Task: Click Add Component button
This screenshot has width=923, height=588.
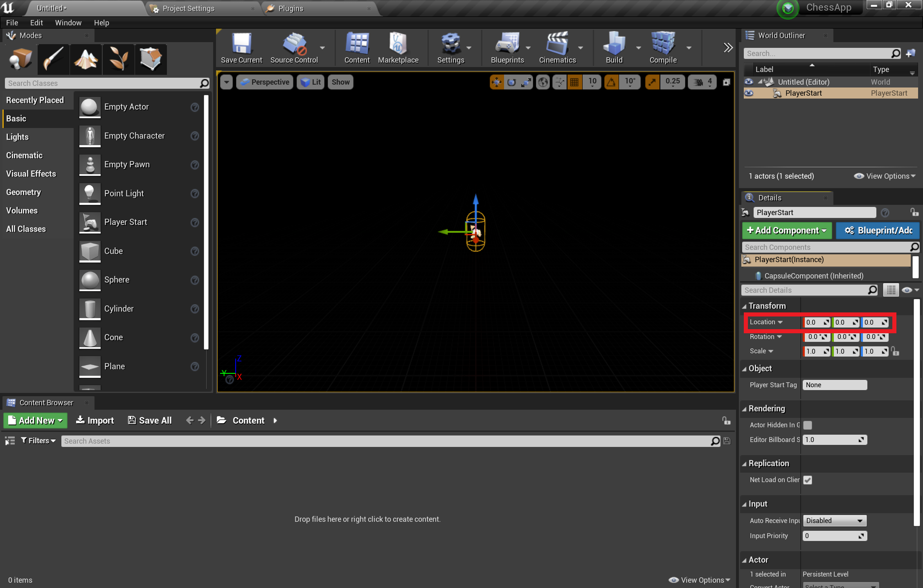Action: pos(786,231)
